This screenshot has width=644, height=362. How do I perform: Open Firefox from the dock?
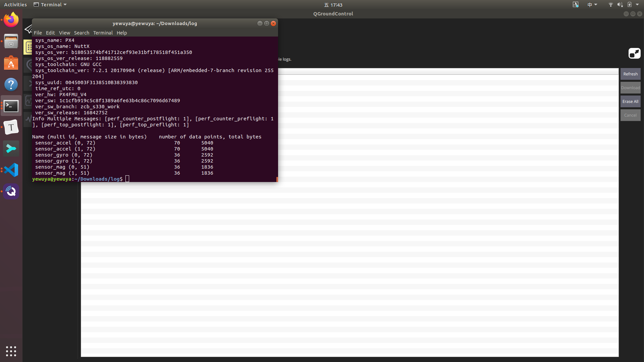(11, 20)
